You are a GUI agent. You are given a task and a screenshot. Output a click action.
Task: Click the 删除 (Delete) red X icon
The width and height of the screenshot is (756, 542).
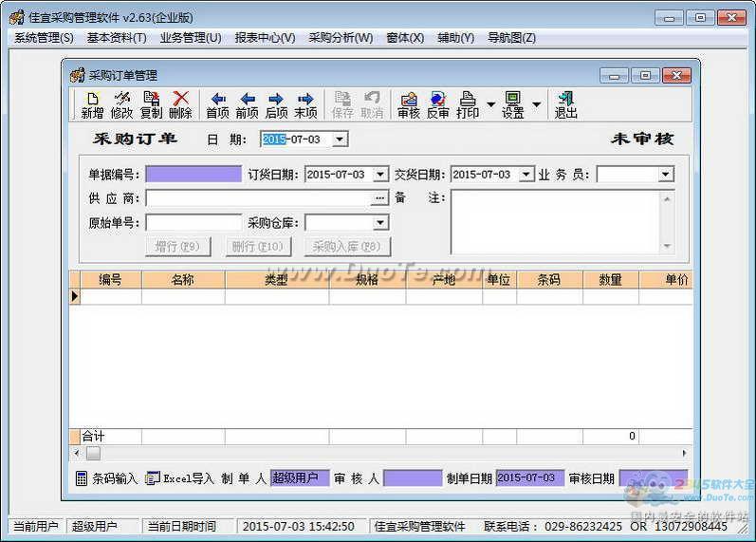coord(181,104)
